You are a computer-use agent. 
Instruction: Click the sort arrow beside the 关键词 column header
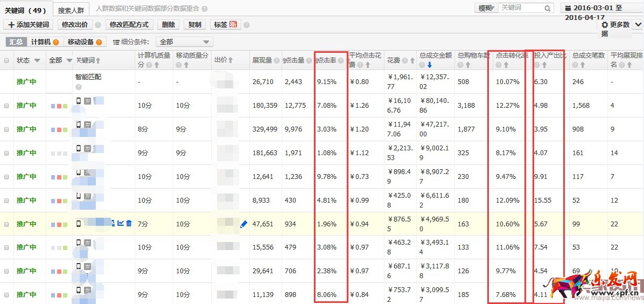(98, 60)
